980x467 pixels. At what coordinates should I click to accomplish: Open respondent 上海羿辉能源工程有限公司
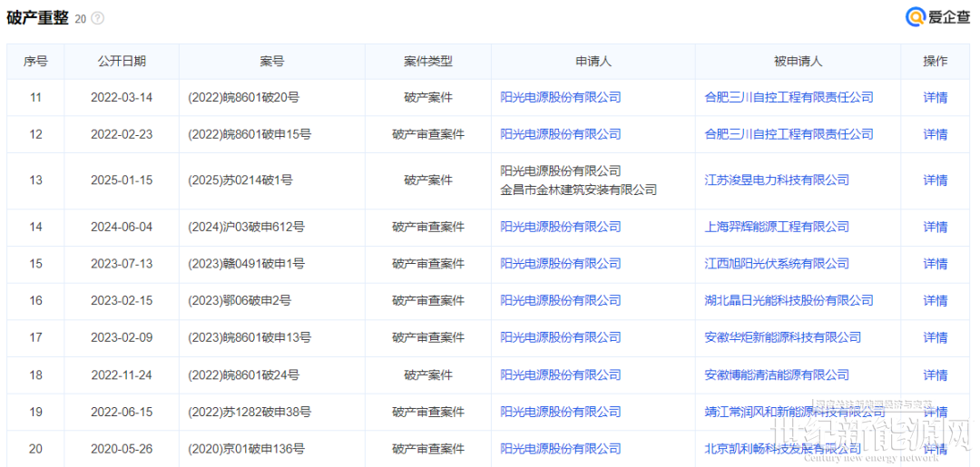pyautogui.click(x=777, y=227)
